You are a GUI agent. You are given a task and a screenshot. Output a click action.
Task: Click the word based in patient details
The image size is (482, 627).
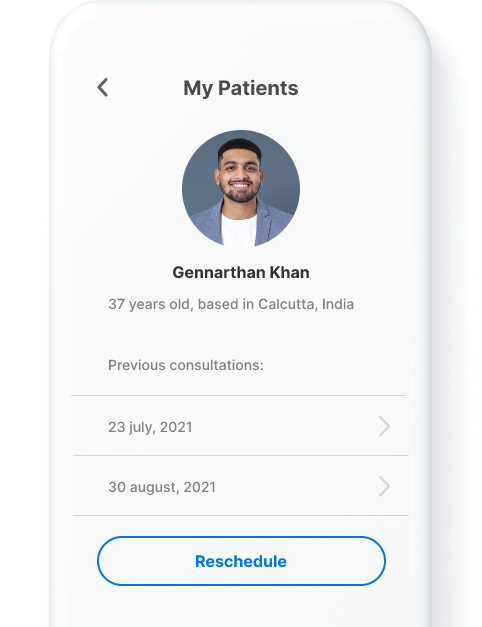[x=218, y=304]
